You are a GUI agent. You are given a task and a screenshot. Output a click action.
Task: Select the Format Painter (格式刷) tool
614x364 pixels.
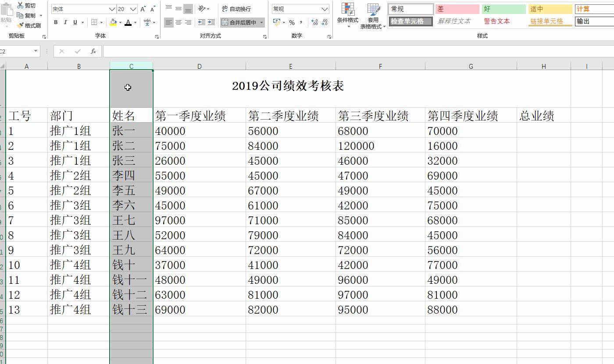click(29, 25)
